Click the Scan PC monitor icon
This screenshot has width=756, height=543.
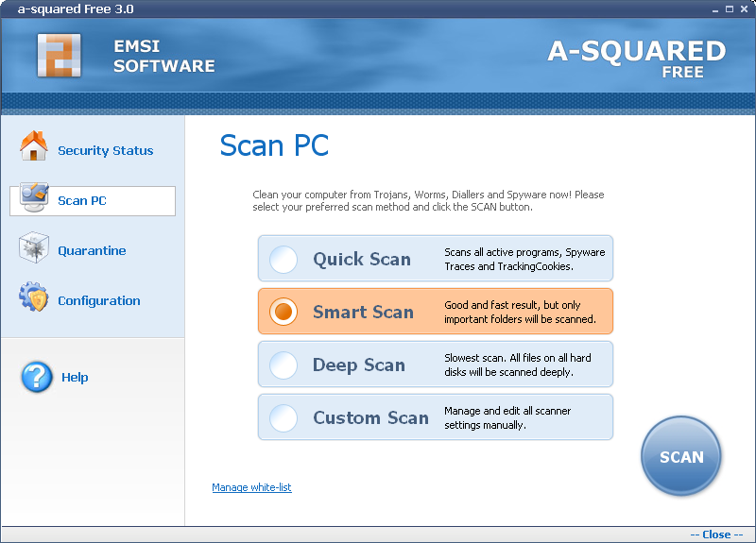[x=34, y=197]
